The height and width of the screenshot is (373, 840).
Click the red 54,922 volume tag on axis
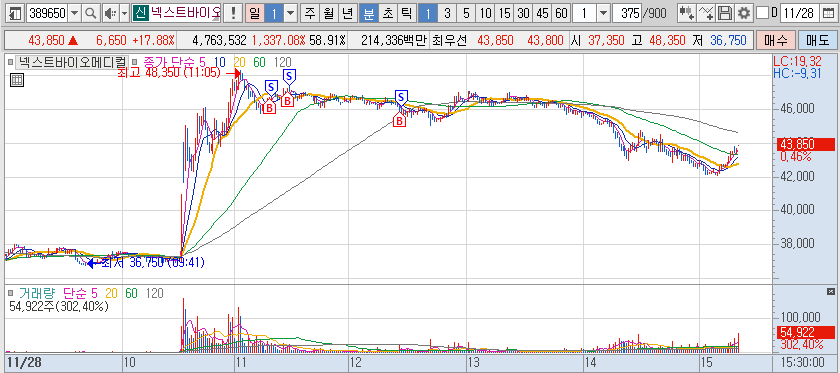[x=805, y=332]
